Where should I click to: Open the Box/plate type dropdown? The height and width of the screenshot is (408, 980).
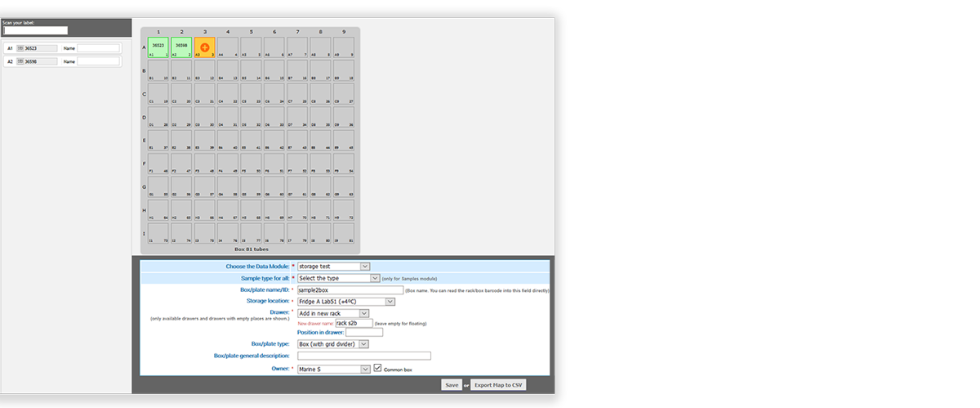tap(333, 344)
